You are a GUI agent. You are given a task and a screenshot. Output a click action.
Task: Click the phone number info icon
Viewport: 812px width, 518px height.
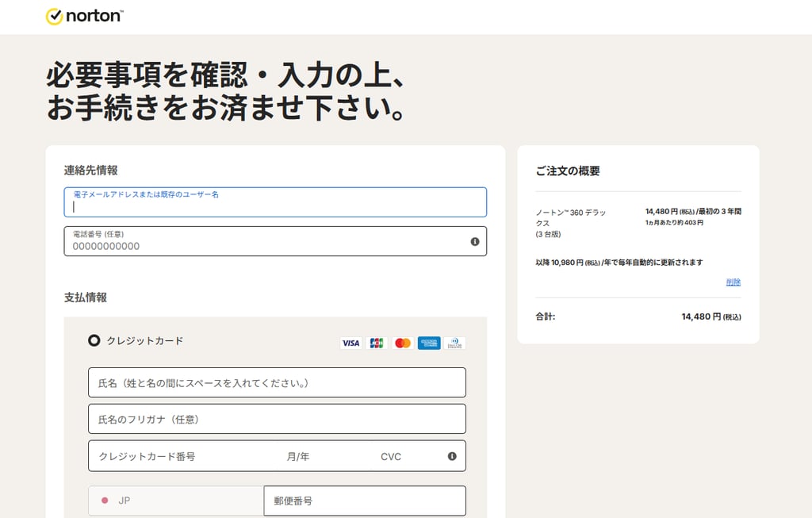click(x=474, y=241)
